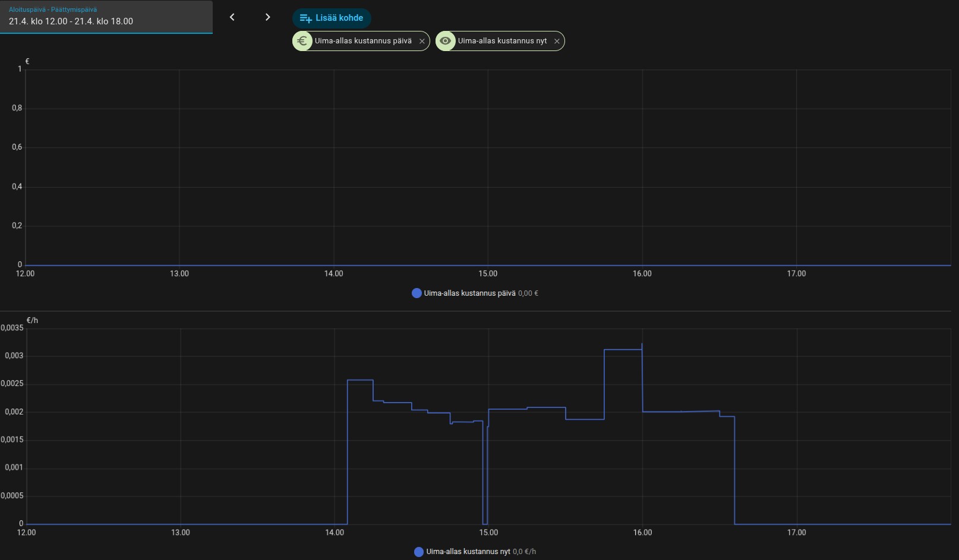Click the upper chart line at 15.00
The image size is (959, 560).
point(488,265)
